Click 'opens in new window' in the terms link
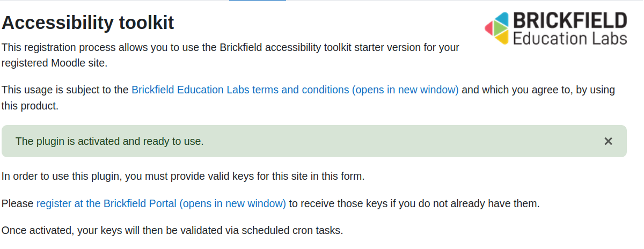This screenshot has height=249, width=644. click(x=405, y=90)
